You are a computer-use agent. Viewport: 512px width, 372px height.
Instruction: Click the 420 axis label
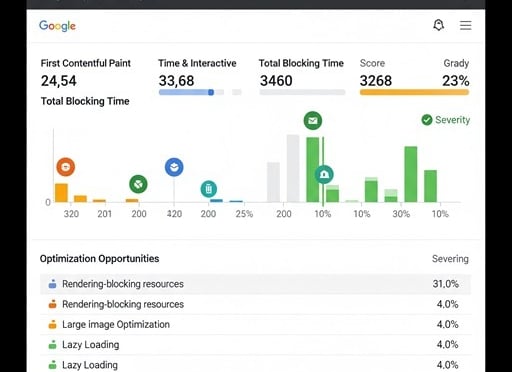pos(174,214)
